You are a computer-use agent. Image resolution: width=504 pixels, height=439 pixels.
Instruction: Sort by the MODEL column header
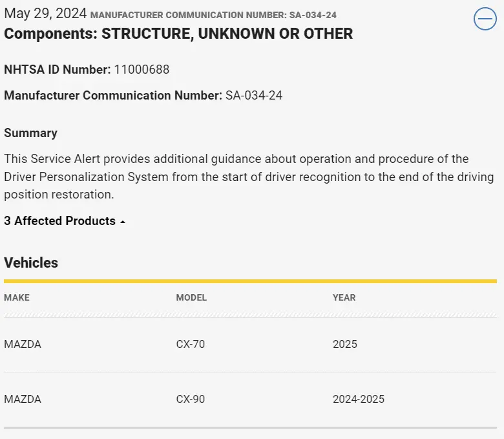pyautogui.click(x=191, y=297)
